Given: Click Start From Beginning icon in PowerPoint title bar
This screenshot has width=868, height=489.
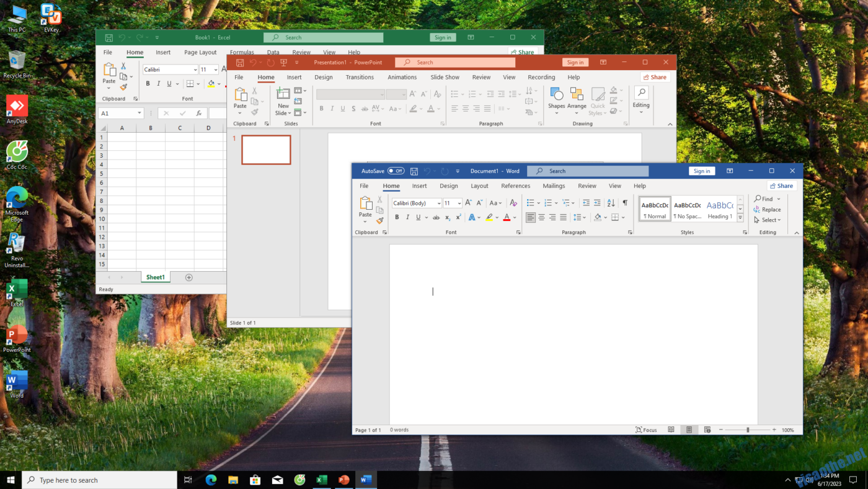Looking at the screenshot, I should pos(283,63).
